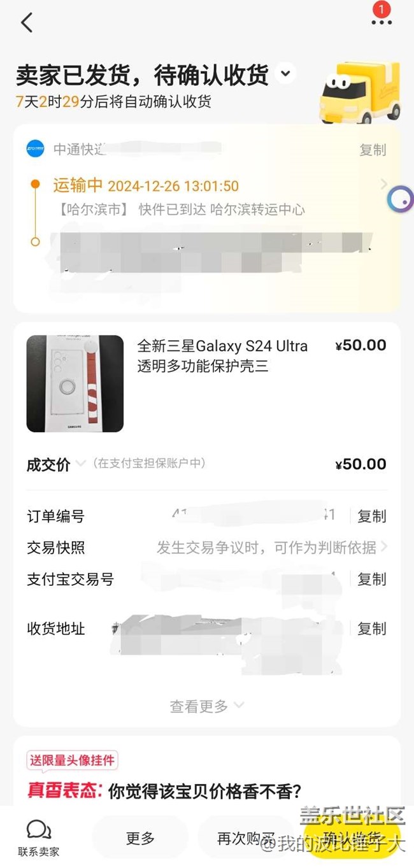Open shipping tracking details arrow

(383, 185)
